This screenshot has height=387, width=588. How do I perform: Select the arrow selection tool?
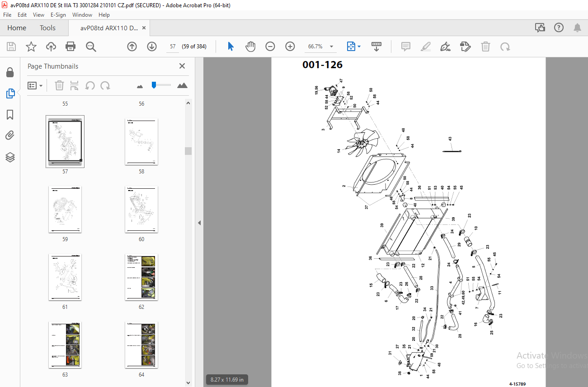click(x=230, y=47)
